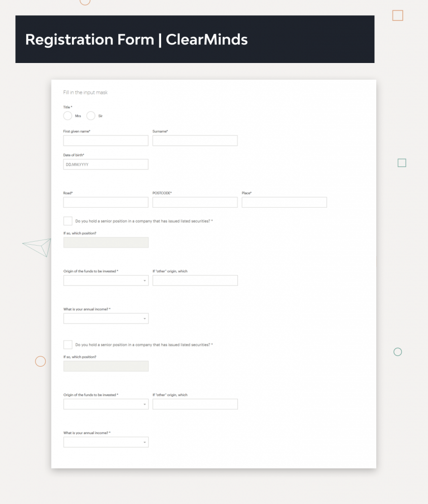This screenshot has width=428, height=504.
Task: Focus the Surname text box
Action: tap(195, 141)
